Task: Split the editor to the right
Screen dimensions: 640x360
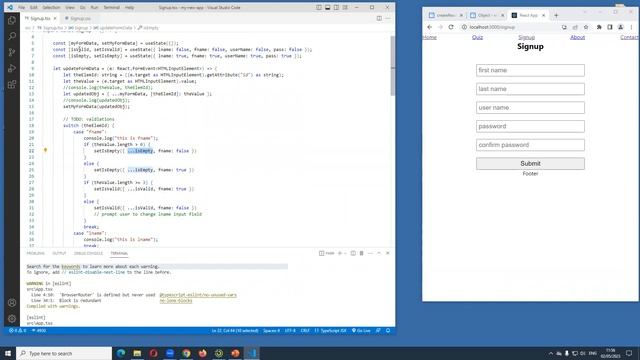Action: 379,18
